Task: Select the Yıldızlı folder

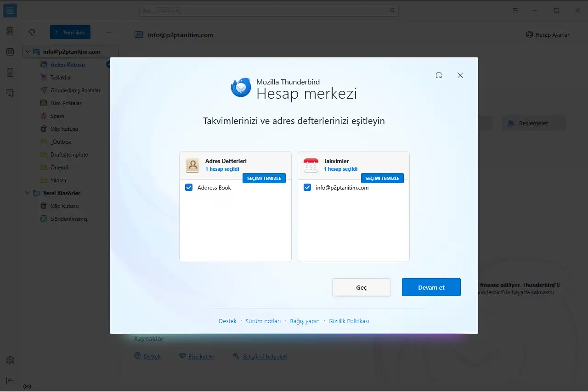Action: pyautogui.click(x=58, y=180)
